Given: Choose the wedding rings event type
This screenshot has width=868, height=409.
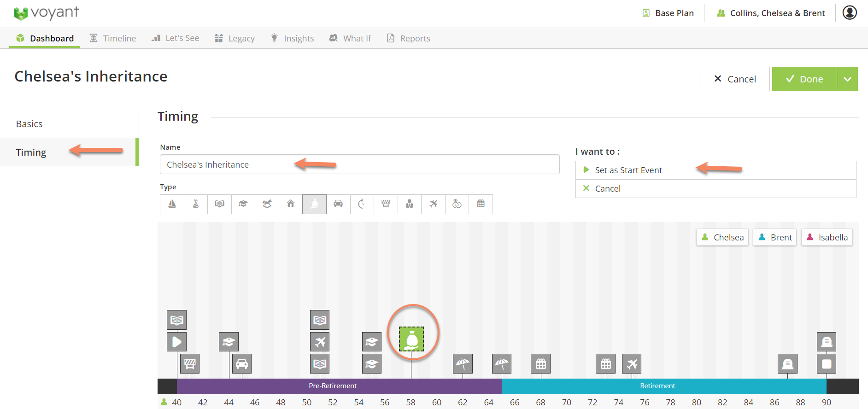Looking at the screenshot, I should pyautogui.click(x=457, y=204).
